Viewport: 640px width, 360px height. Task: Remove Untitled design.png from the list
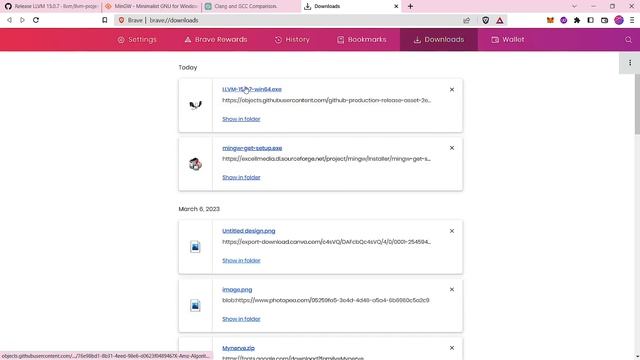tap(452, 231)
